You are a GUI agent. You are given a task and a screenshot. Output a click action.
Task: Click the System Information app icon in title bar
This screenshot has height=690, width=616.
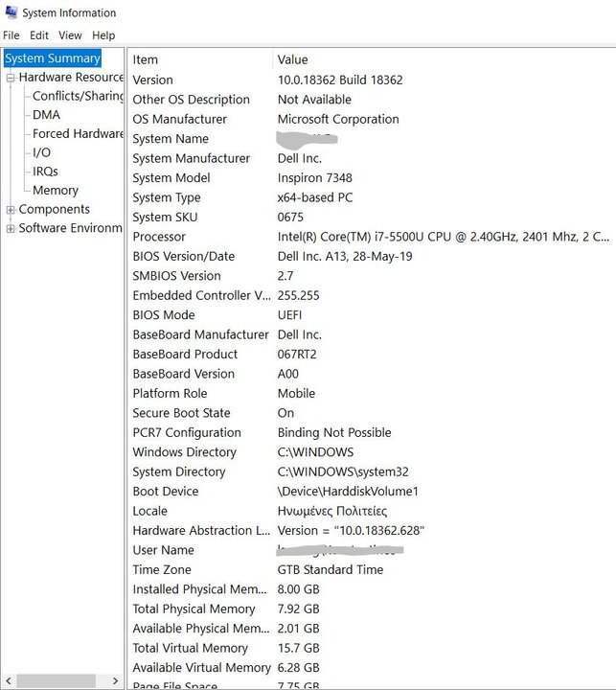pyautogui.click(x=11, y=12)
